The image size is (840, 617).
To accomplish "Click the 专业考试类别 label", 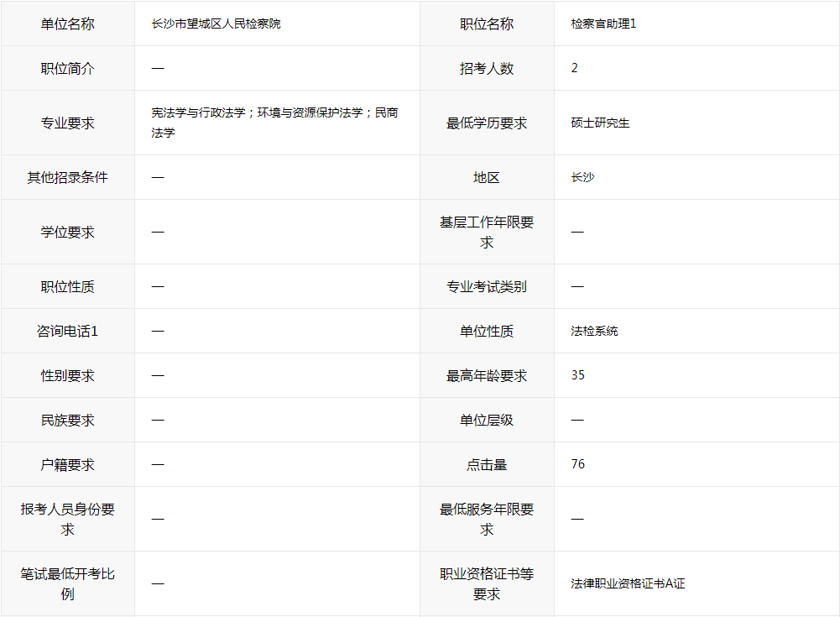I will click(x=487, y=287).
